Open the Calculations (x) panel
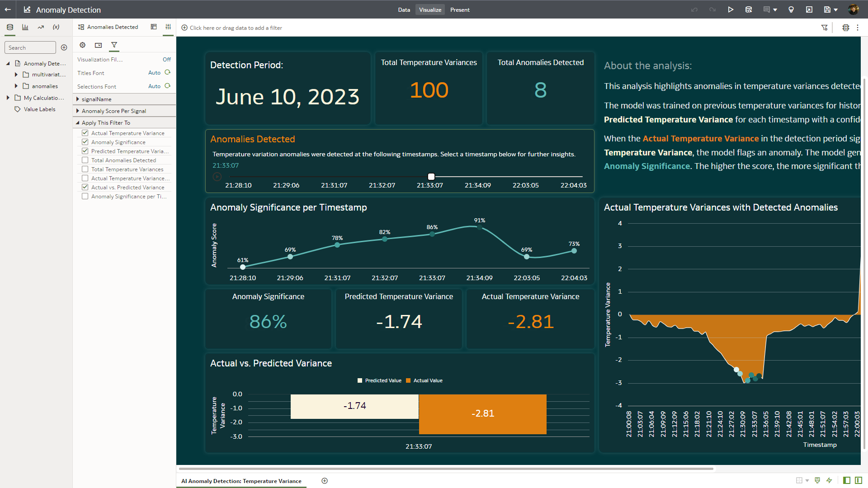Screen dimensions: 868x488 click(x=56, y=27)
